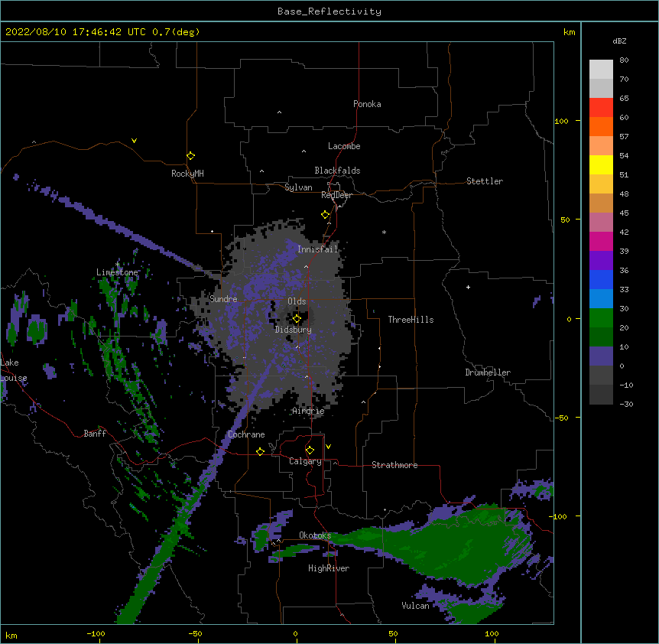
Task: Pick the violet 36-39 dBZ legend band
Action: (601, 261)
